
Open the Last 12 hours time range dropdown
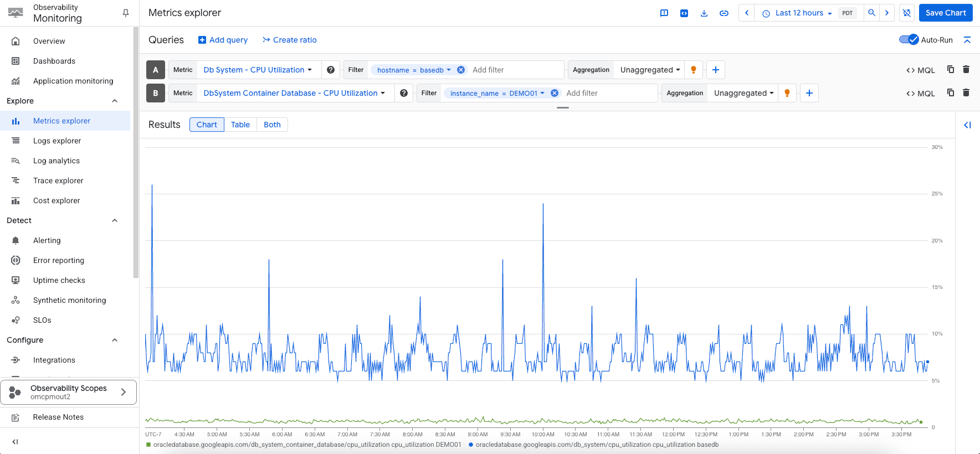(797, 13)
